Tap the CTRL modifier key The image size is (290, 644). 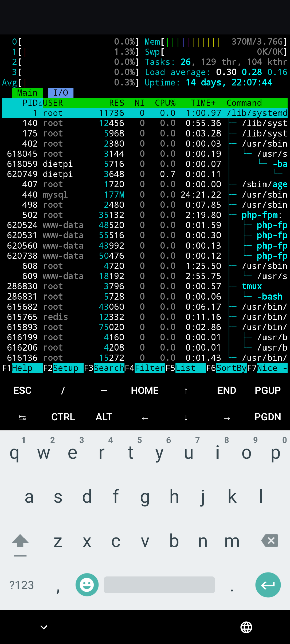point(63,417)
